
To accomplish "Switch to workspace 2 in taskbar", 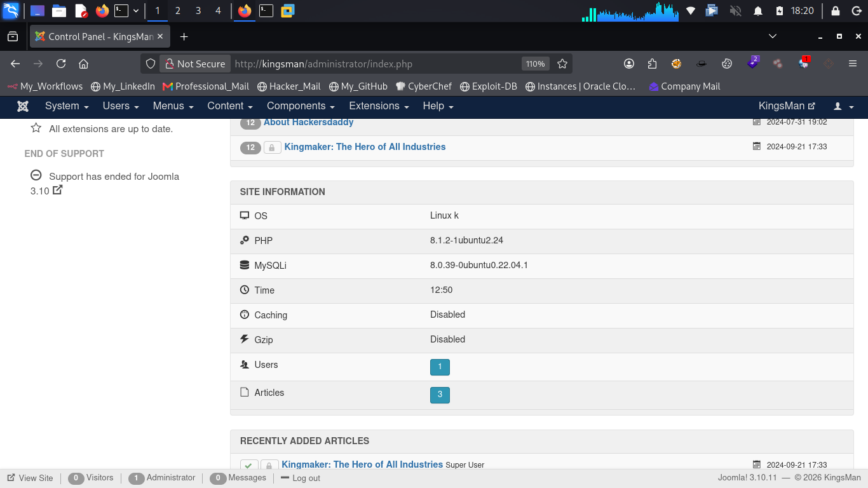I will (x=177, y=11).
